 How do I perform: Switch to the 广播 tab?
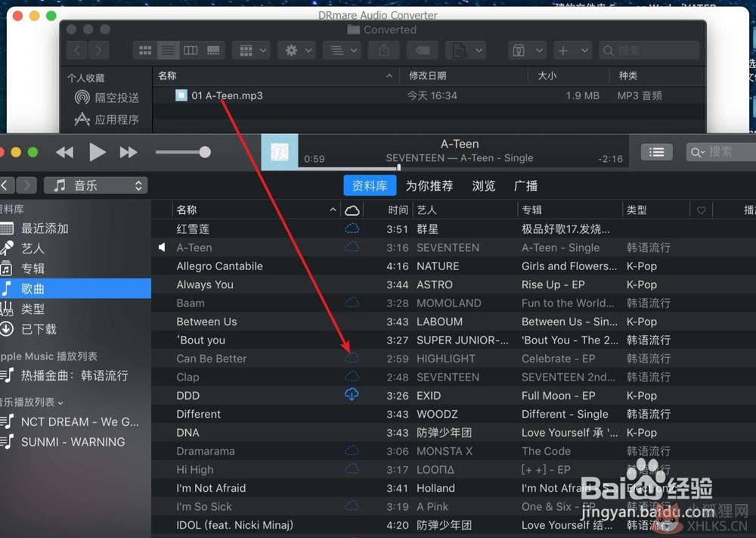click(526, 186)
